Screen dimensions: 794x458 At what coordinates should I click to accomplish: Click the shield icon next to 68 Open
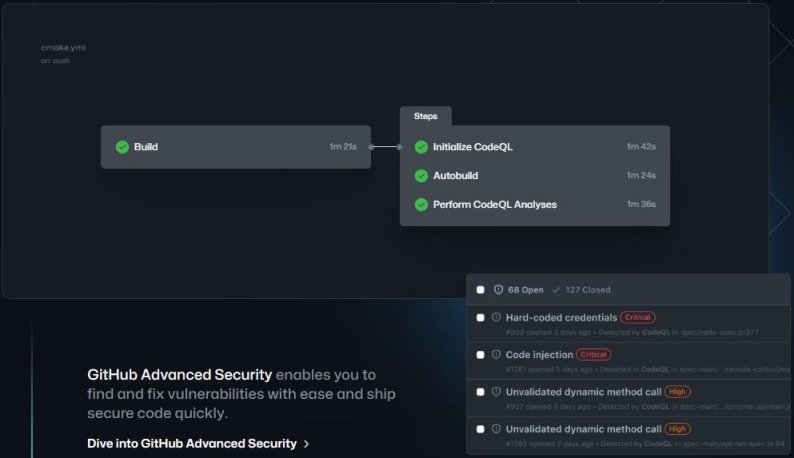498,290
